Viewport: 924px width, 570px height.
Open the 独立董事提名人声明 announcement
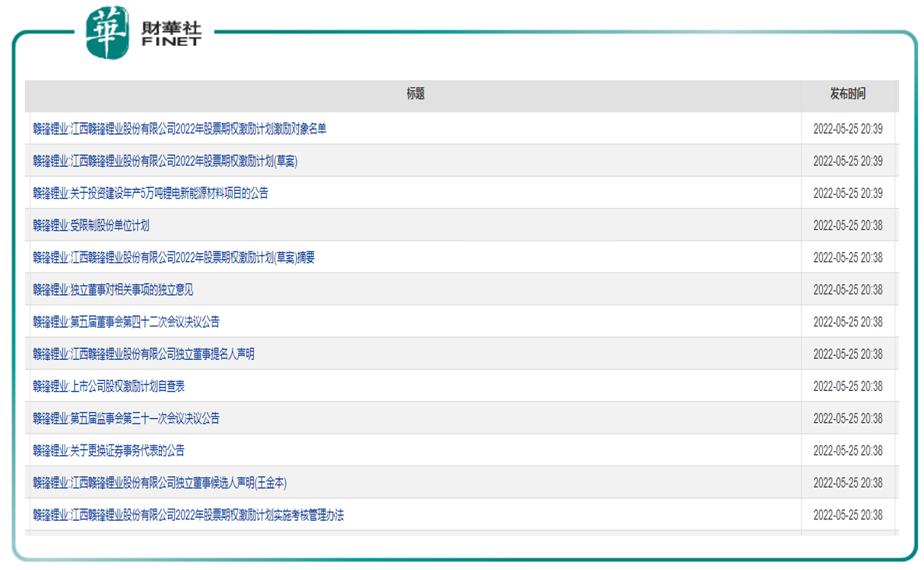tap(144, 354)
